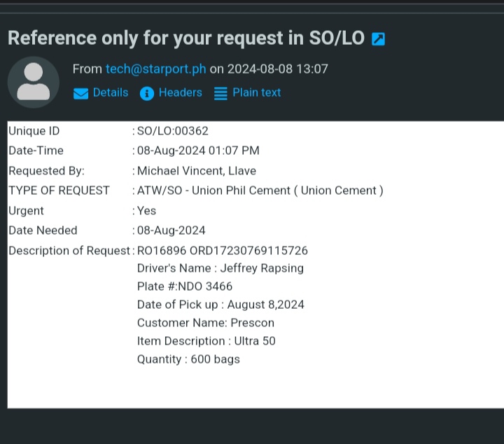Click the tech@starport.ph sender address
Image resolution: width=504 pixels, height=444 pixels.
pos(155,69)
